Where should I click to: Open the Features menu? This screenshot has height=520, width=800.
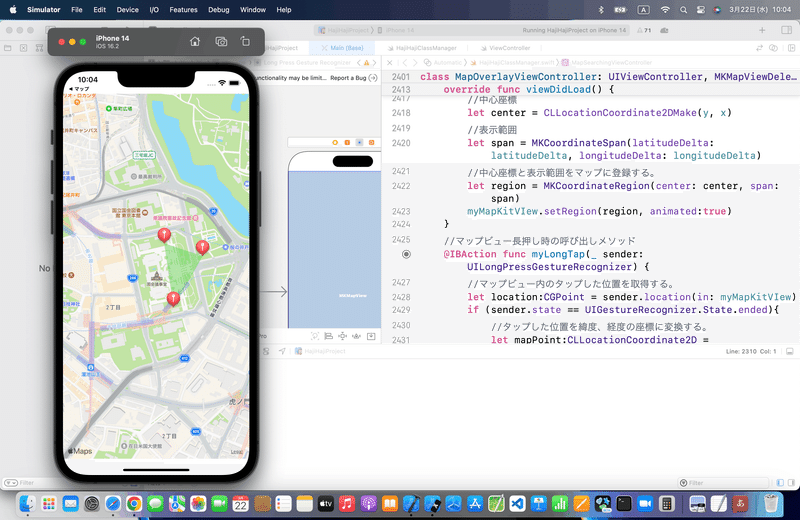point(183,10)
